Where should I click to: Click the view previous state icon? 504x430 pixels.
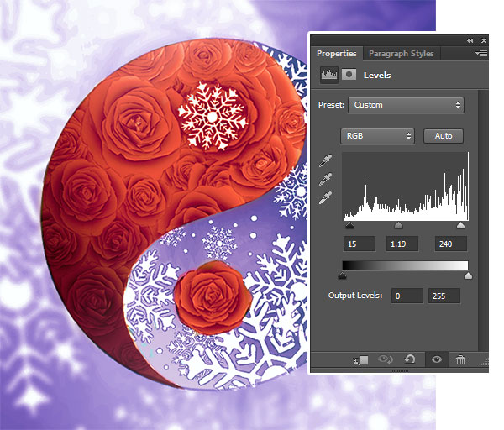tap(386, 359)
